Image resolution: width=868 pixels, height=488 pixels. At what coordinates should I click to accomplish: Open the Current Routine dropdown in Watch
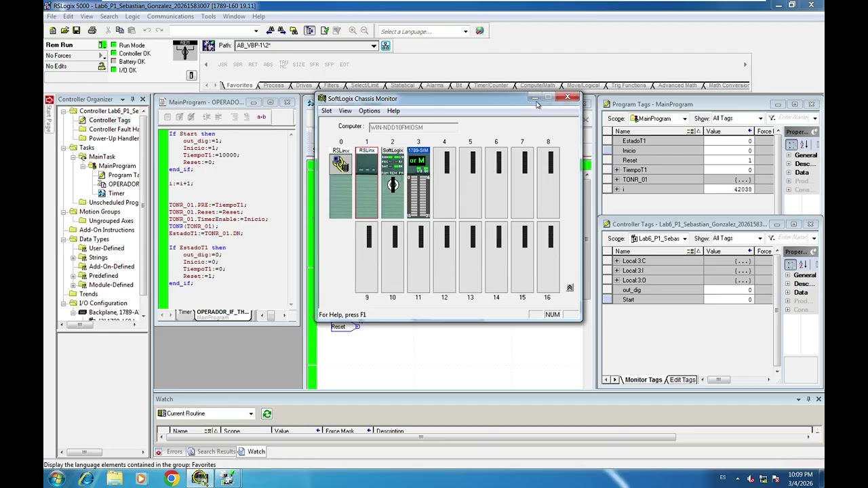tap(251, 413)
